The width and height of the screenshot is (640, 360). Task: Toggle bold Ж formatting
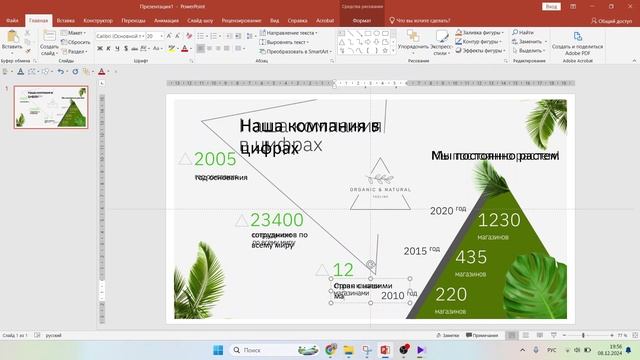coord(100,49)
